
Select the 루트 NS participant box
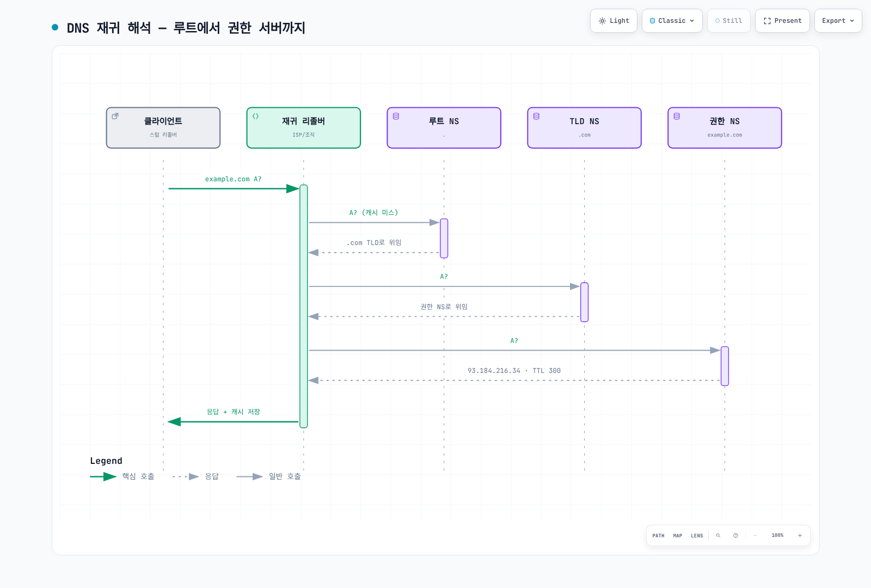(x=444, y=128)
